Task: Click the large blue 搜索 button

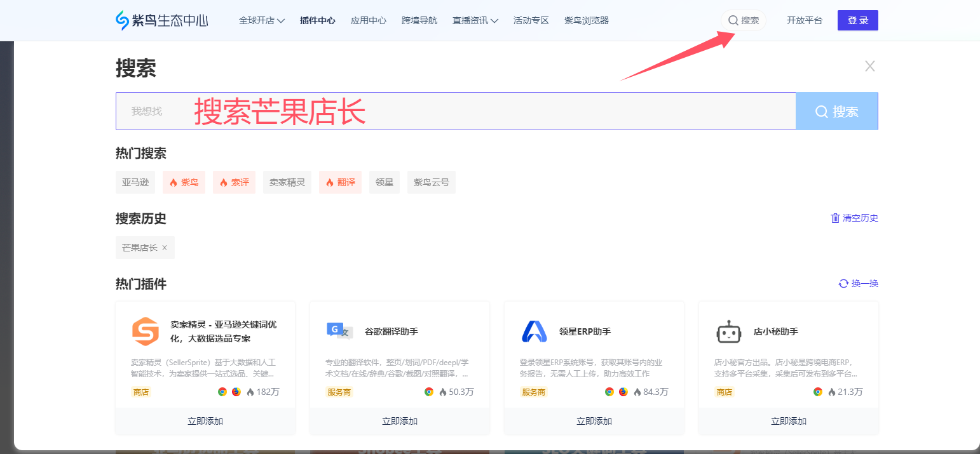Action: click(x=837, y=111)
